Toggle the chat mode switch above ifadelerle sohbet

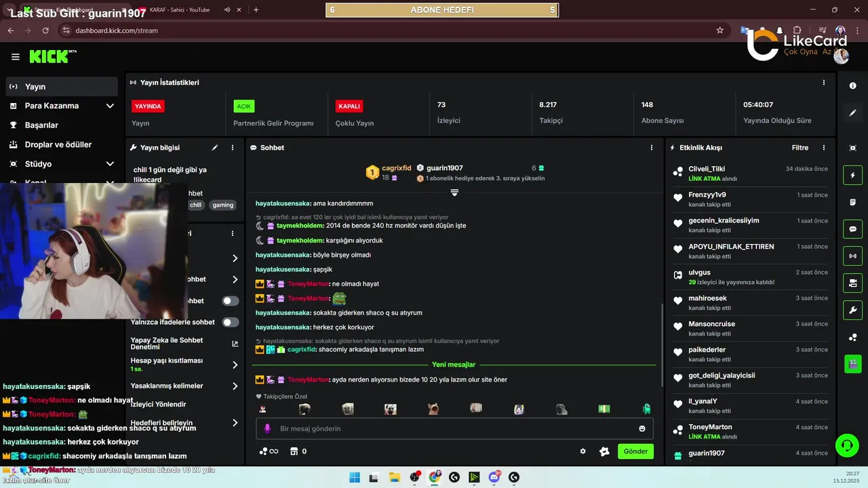231,301
